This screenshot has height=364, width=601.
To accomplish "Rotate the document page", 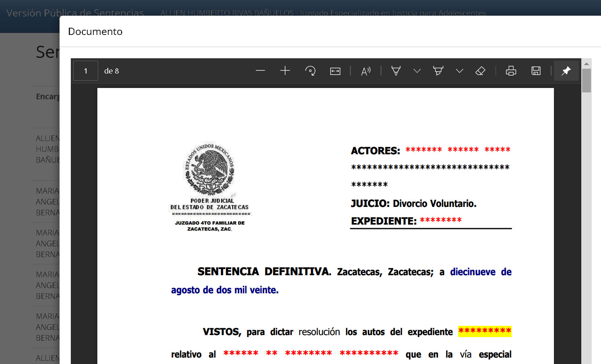I will click(310, 71).
